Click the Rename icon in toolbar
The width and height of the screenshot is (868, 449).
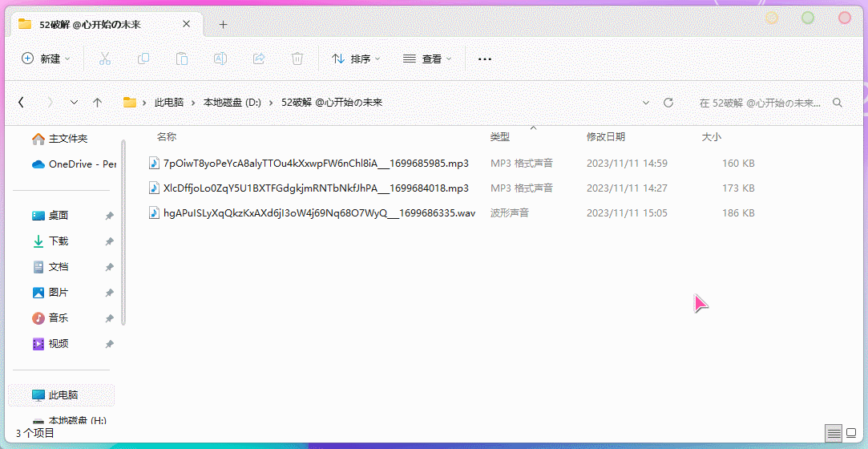coord(220,59)
